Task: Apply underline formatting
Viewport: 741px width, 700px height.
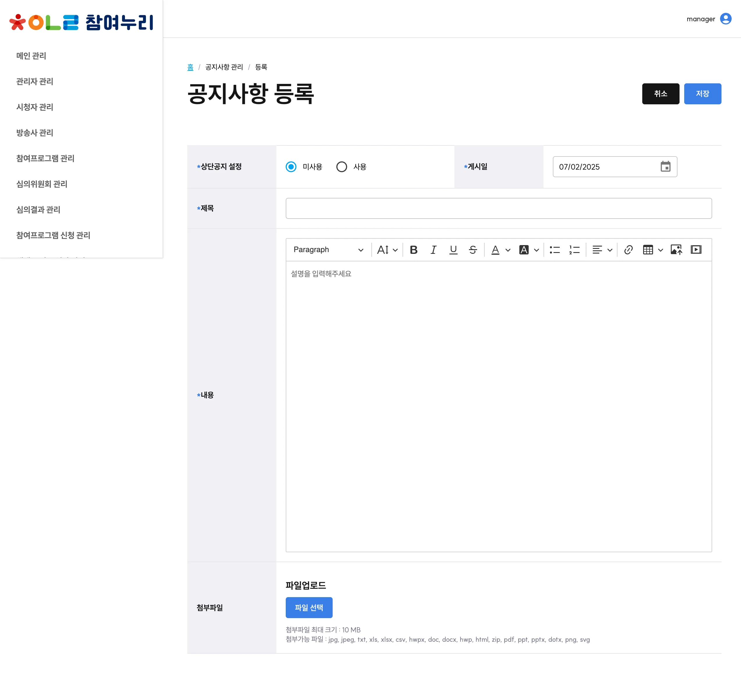Action: (x=454, y=249)
